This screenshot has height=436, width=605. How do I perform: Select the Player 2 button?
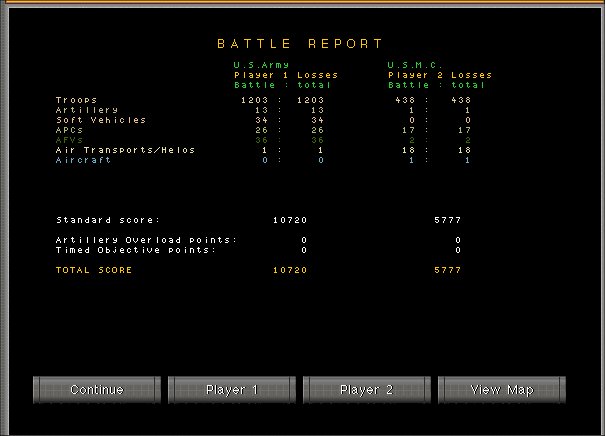(367, 389)
